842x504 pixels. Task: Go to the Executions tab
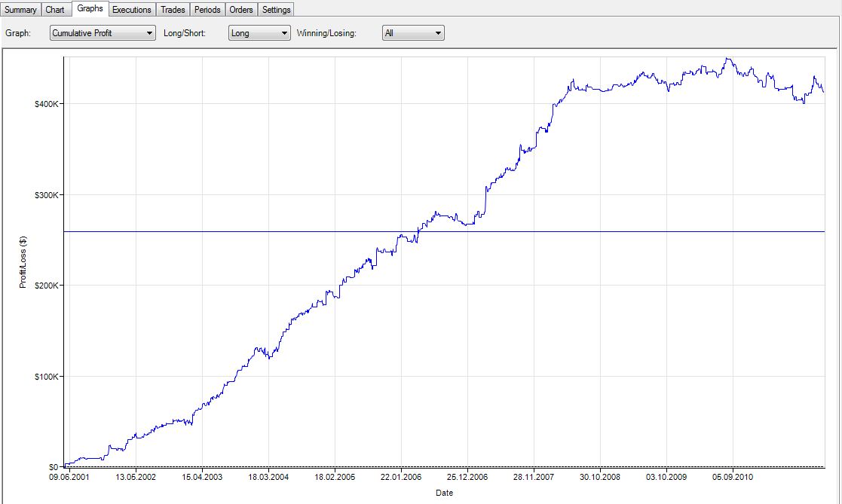(132, 10)
